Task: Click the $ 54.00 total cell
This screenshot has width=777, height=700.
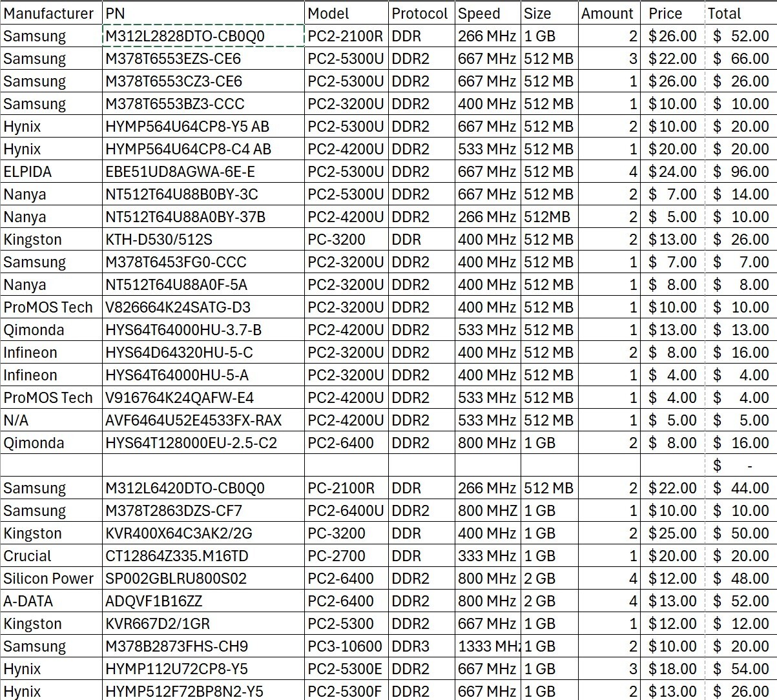Action: point(741,669)
